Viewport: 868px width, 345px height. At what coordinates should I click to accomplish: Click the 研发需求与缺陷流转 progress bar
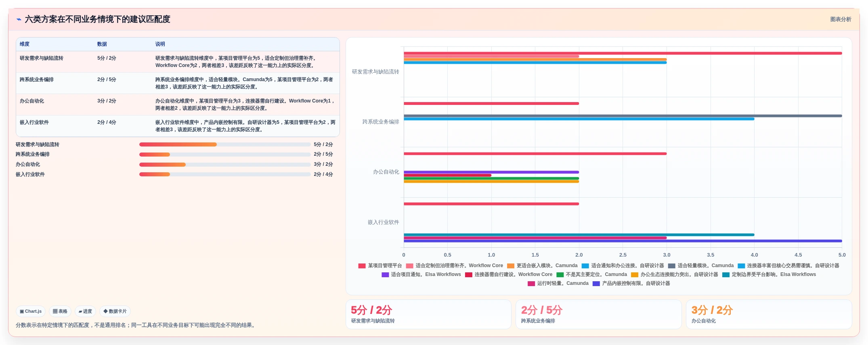coord(225,144)
